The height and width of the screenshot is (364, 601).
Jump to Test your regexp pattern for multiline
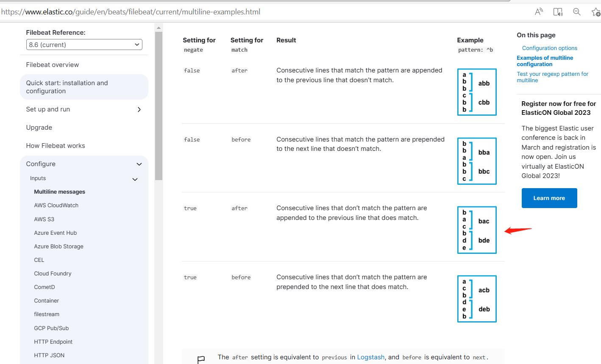pos(552,77)
